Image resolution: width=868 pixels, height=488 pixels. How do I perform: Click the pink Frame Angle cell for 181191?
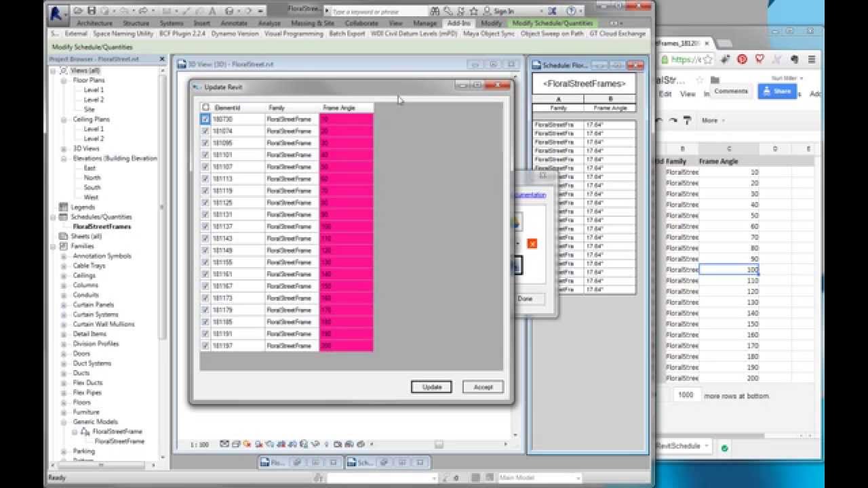(346, 334)
